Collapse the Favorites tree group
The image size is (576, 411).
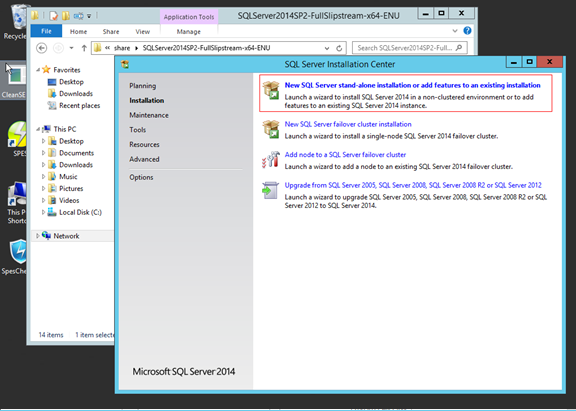38,70
